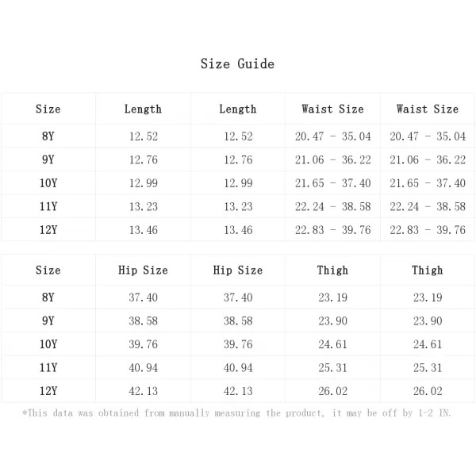Viewport: 476px width, 476px height.
Task: Select the Size header in the Hip Size table
Action: point(48,271)
